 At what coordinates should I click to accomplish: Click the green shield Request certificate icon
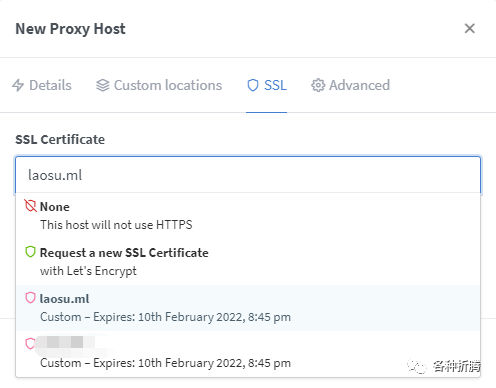(30, 252)
